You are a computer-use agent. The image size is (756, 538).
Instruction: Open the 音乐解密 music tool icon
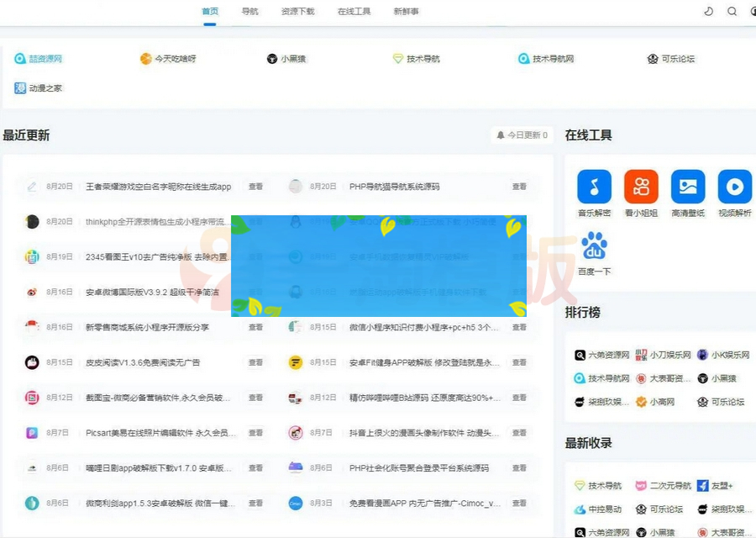click(x=593, y=188)
